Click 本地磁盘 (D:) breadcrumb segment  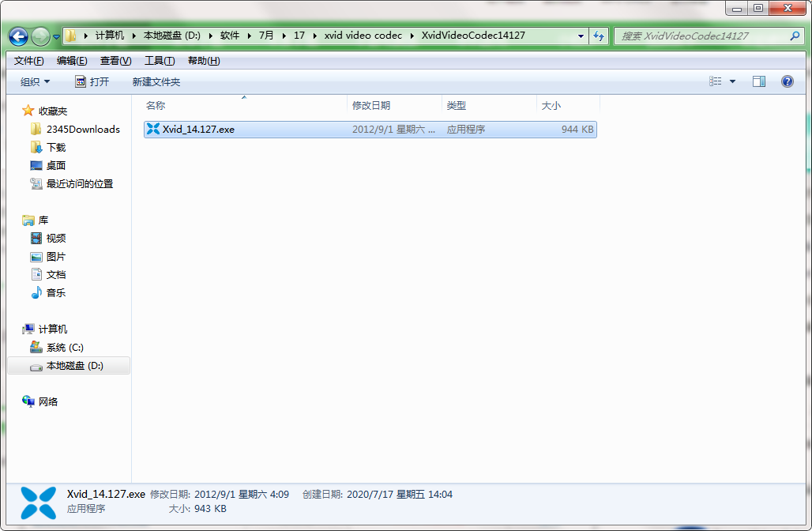[x=172, y=36]
